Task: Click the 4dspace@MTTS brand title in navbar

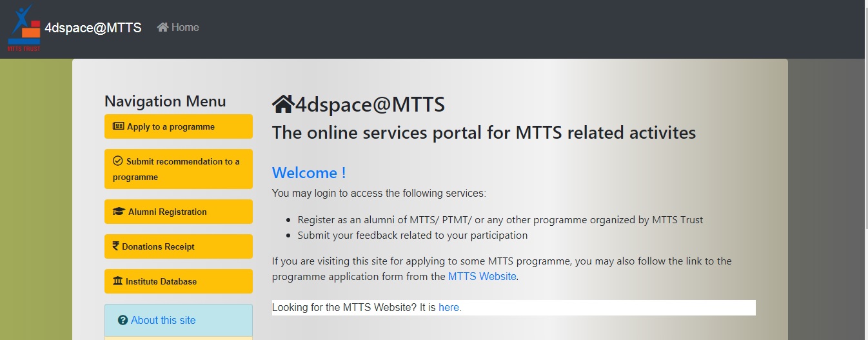Action: click(x=93, y=28)
